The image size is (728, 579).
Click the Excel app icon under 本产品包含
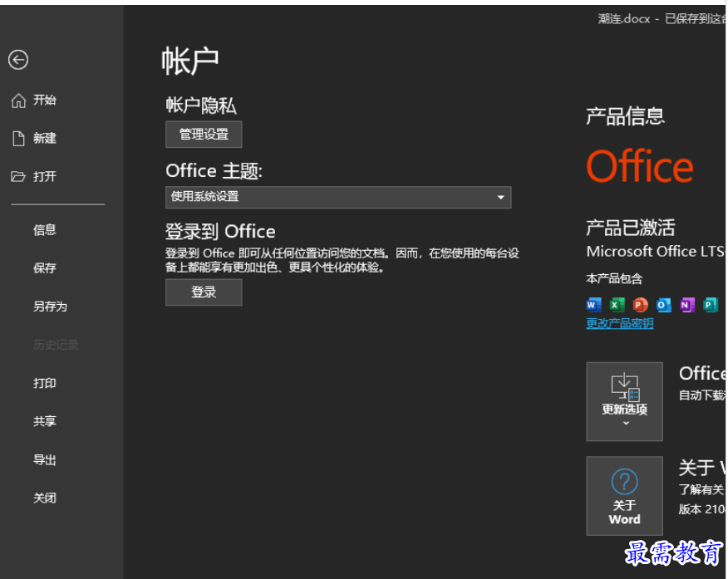pos(617,305)
